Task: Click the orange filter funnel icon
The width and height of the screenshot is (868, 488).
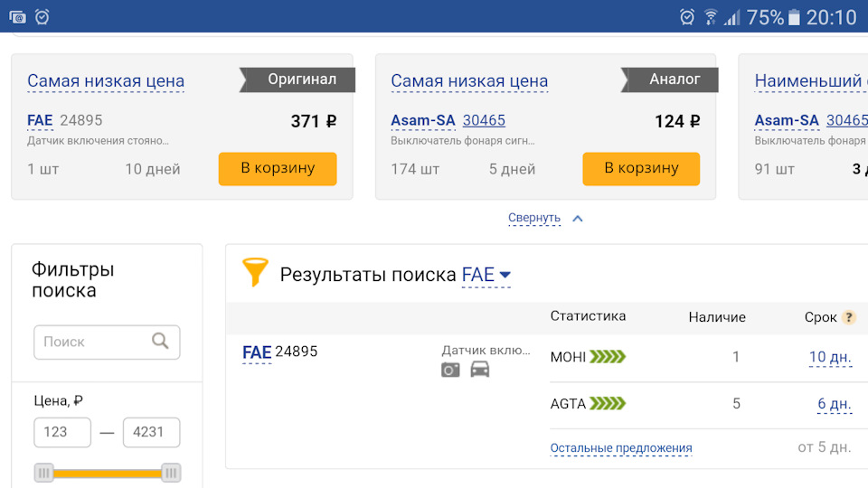Action: tap(256, 272)
